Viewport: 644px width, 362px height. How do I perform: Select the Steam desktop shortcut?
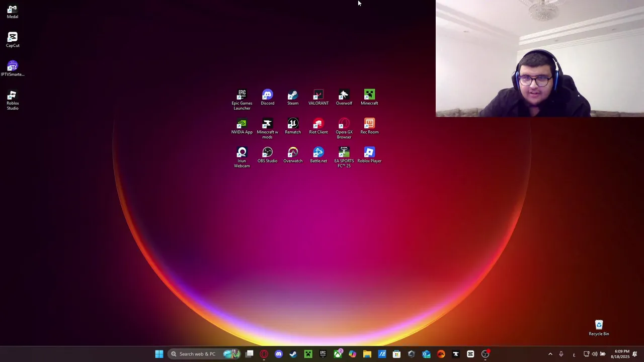293,98
